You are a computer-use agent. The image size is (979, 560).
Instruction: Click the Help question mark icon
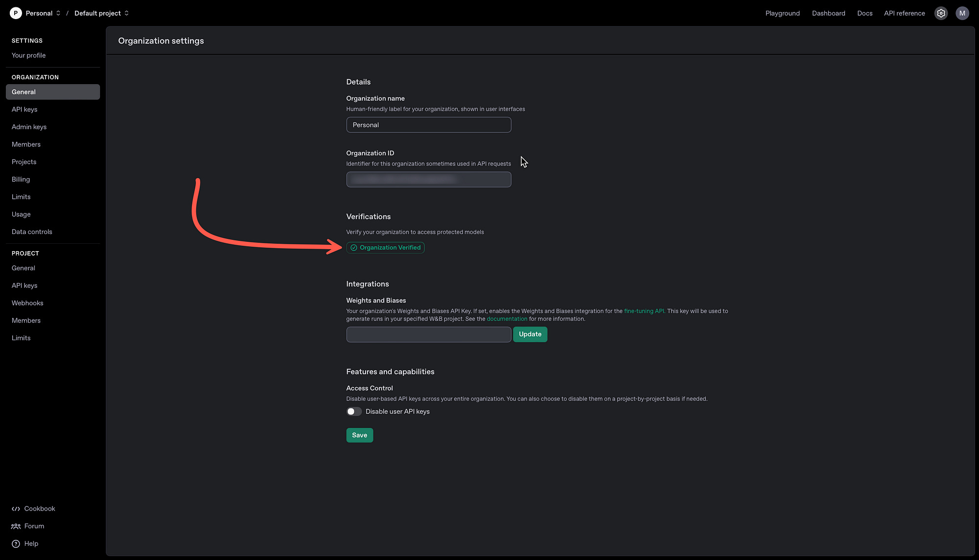pyautogui.click(x=16, y=544)
